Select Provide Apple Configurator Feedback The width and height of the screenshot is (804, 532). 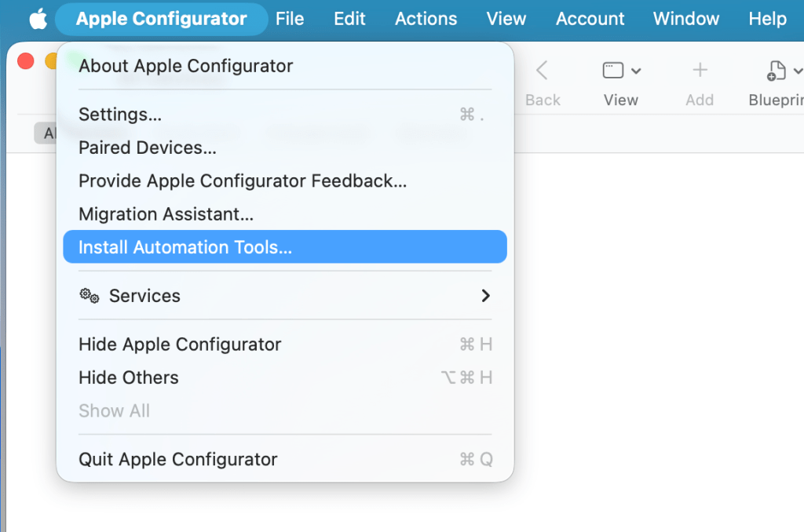[x=243, y=180]
